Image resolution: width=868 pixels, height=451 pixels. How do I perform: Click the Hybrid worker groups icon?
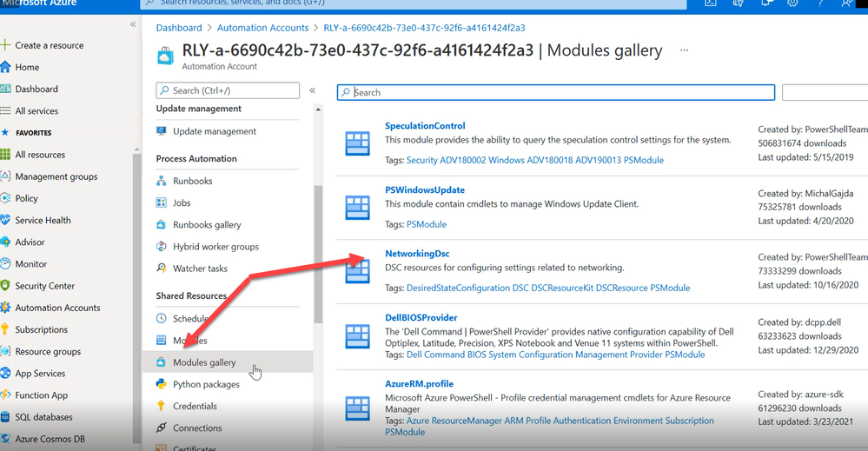point(161,247)
